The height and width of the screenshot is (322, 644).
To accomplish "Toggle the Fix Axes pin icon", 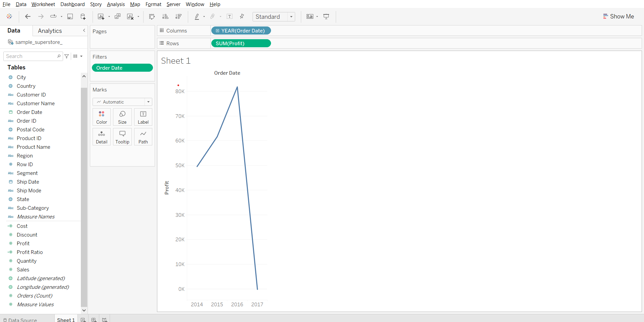I will [242, 16].
